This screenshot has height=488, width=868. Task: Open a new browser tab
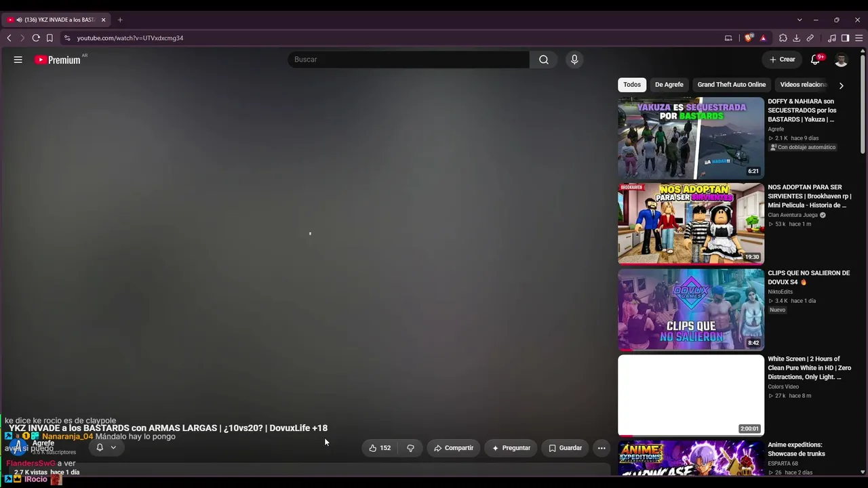(x=120, y=20)
